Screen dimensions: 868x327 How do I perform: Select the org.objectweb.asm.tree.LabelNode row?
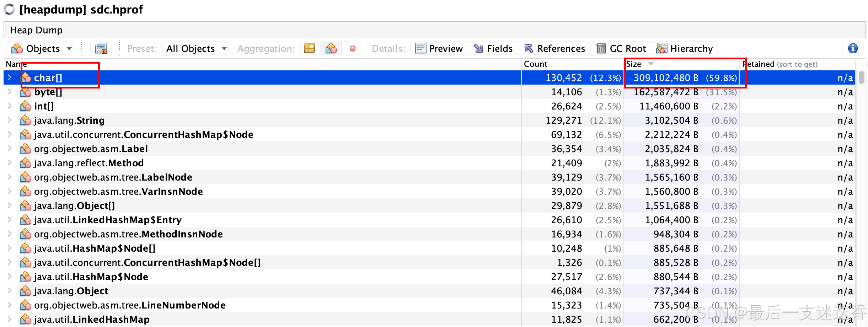pyautogui.click(x=429, y=177)
